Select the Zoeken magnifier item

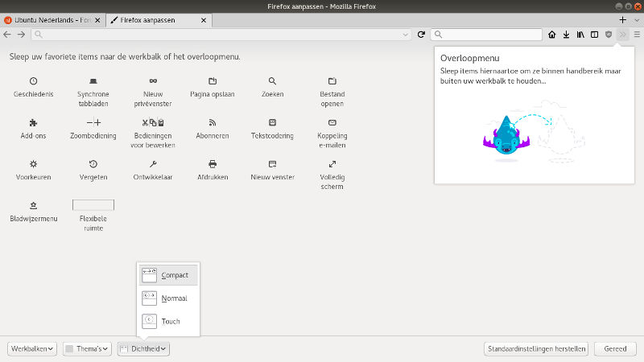point(272,81)
